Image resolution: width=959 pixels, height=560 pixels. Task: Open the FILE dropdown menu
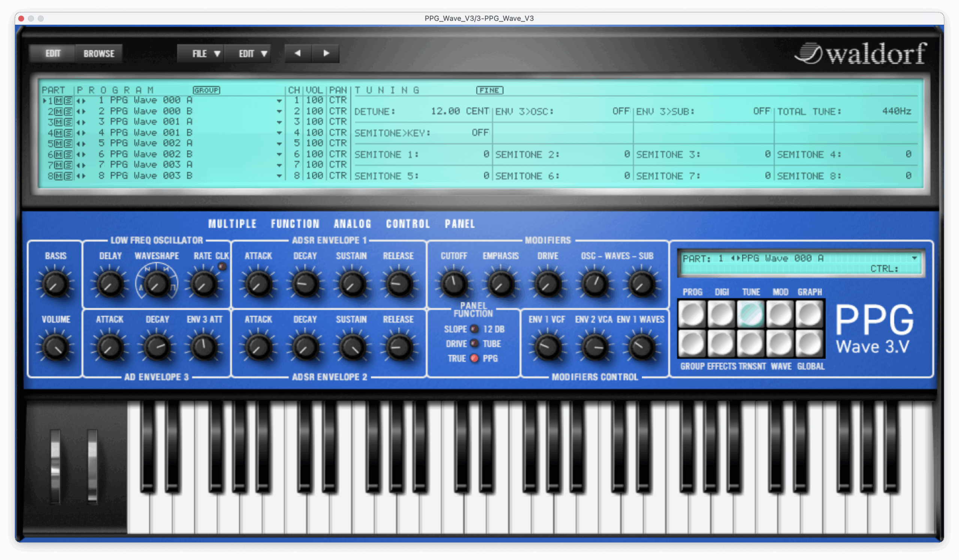[x=201, y=54]
